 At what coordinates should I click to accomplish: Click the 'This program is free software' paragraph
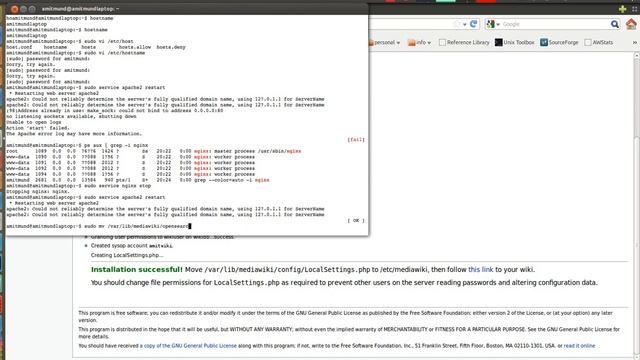tap(345, 316)
